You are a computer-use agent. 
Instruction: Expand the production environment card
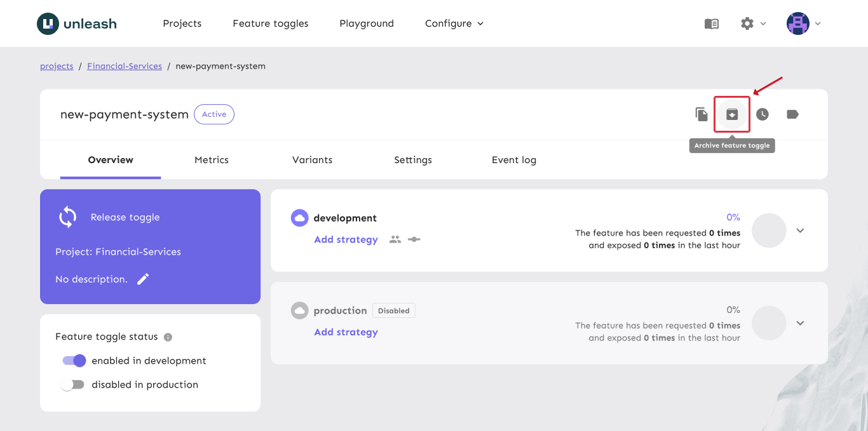pos(800,323)
